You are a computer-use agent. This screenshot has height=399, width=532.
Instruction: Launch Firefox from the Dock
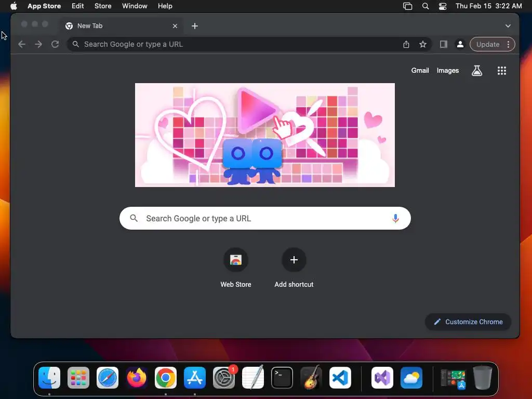pos(137,378)
